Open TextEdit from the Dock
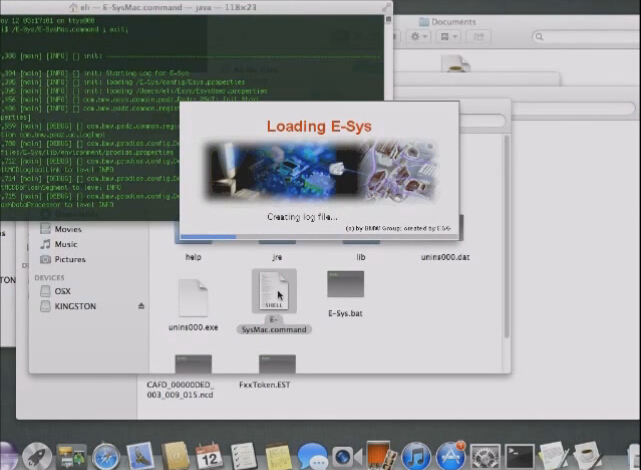Image resolution: width=641 pixels, height=470 pixels. [554, 456]
